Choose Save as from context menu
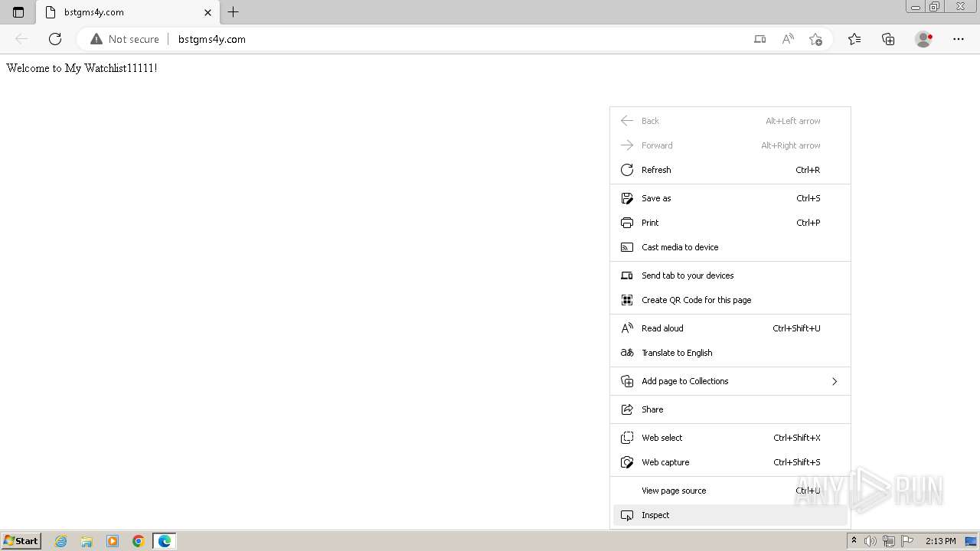 click(730, 198)
